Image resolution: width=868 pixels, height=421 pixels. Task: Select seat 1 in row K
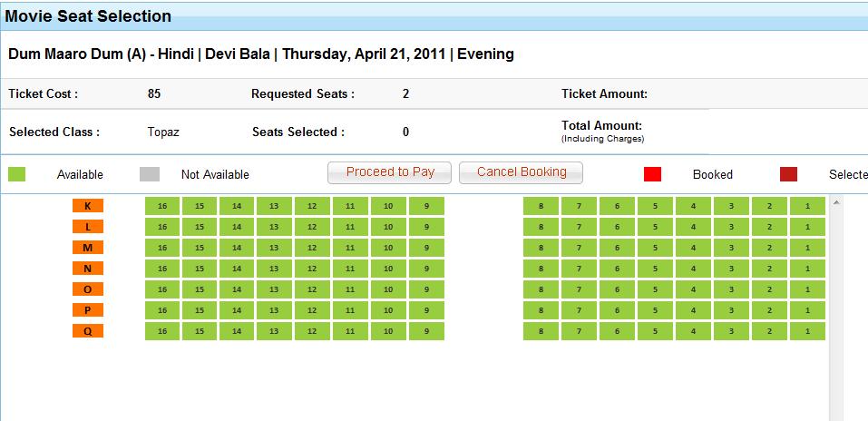[x=807, y=206]
